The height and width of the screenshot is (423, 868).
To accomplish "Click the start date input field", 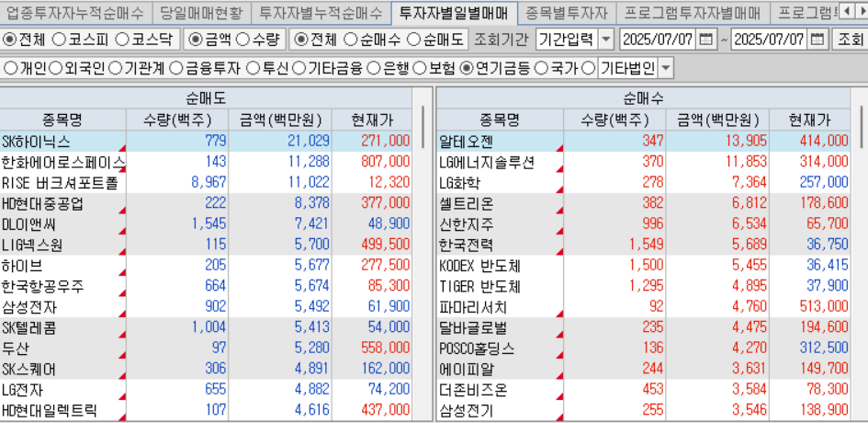I will click(x=658, y=40).
